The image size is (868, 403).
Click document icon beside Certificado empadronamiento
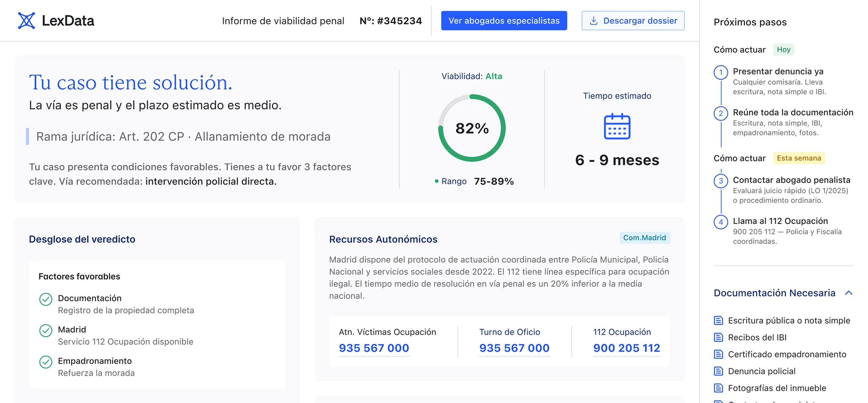[x=718, y=354]
